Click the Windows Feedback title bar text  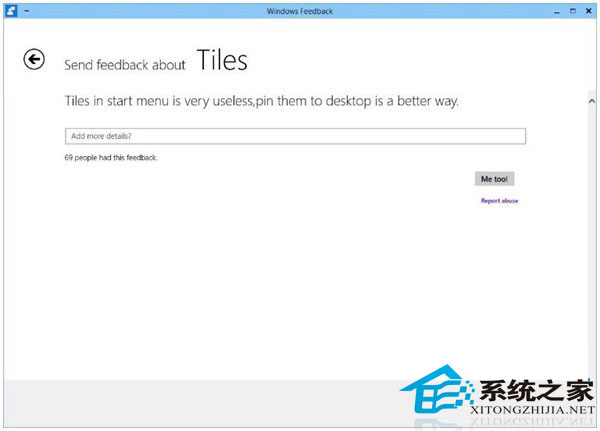point(300,11)
